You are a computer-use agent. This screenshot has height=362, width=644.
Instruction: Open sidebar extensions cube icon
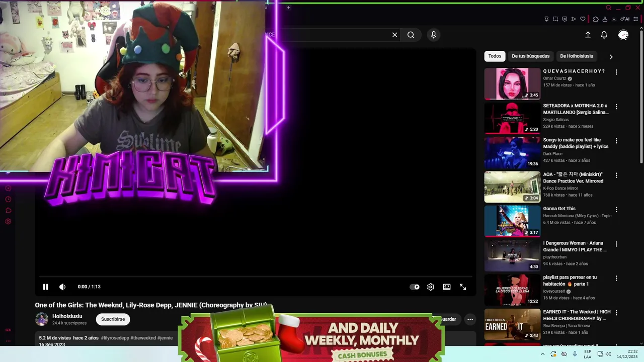pyautogui.click(x=8, y=210)
